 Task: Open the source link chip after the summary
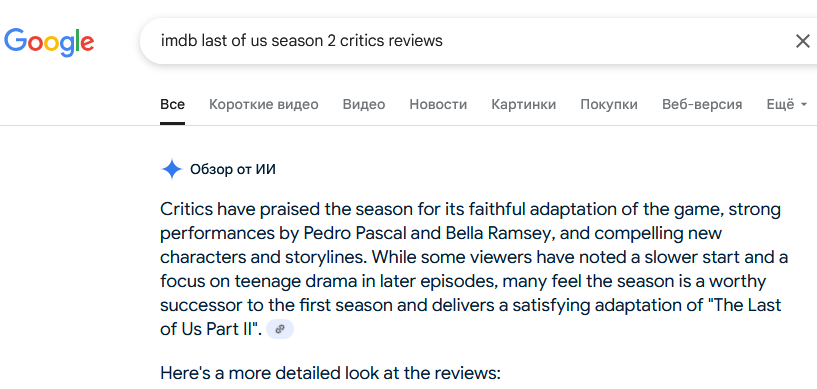(280, 329)
